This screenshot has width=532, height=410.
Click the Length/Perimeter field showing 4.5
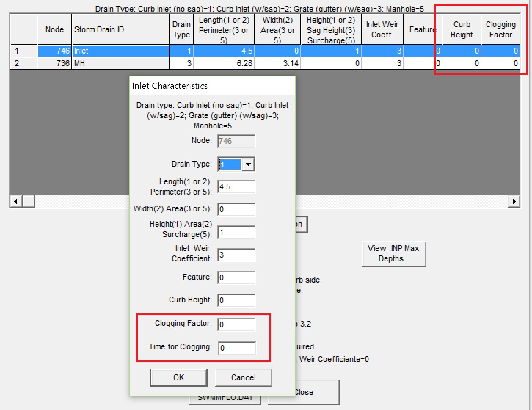(x=236, y=186)
